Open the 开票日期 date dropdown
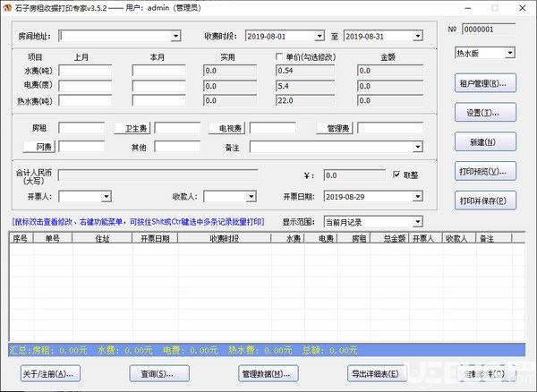This screenshot has height=392, width=537. pyautogui.click(x=417, y=197)
